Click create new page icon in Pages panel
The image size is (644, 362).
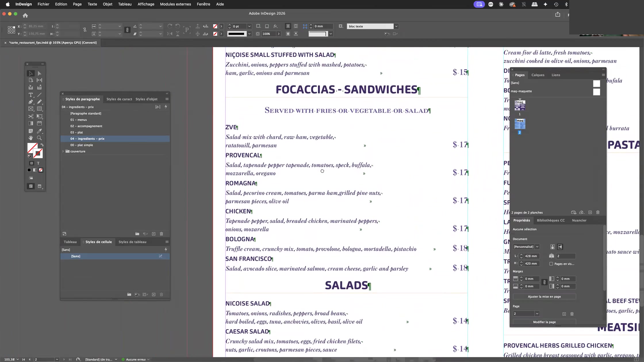(590, 212)
